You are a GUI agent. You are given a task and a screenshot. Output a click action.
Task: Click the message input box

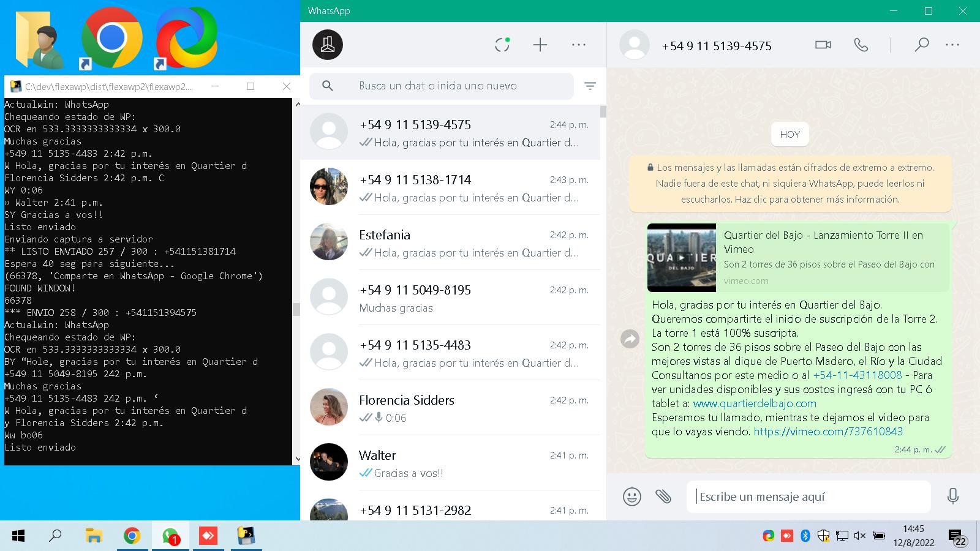coord(809,497)
